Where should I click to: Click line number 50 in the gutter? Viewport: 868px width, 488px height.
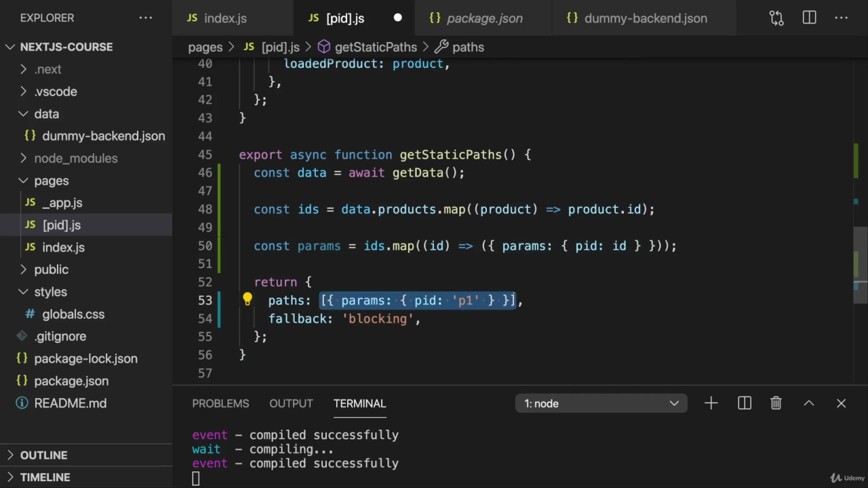pos(205,245)
